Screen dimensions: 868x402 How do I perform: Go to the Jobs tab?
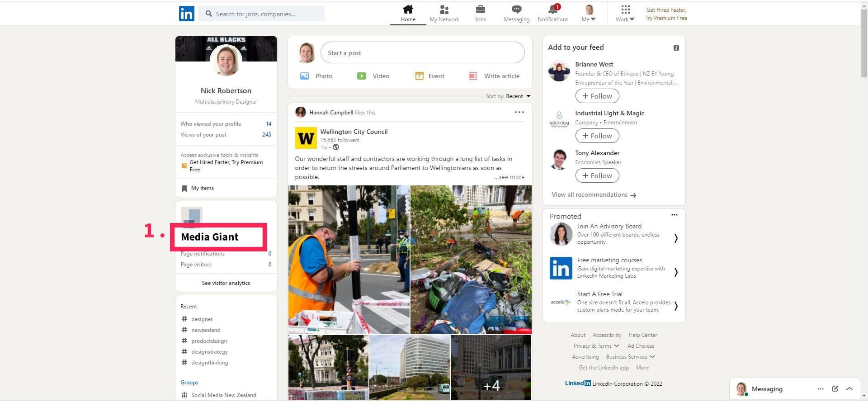[x=480, y=14]
